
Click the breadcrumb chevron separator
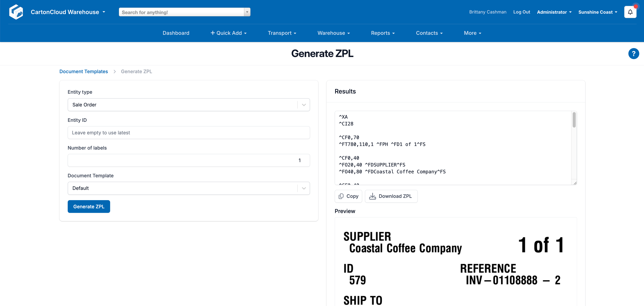[x=114, y=71]
